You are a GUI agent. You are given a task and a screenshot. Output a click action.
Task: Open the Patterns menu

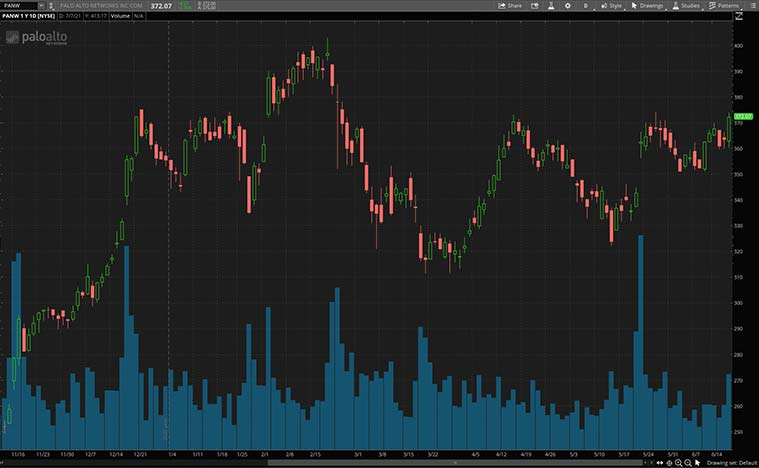[724, 6]
